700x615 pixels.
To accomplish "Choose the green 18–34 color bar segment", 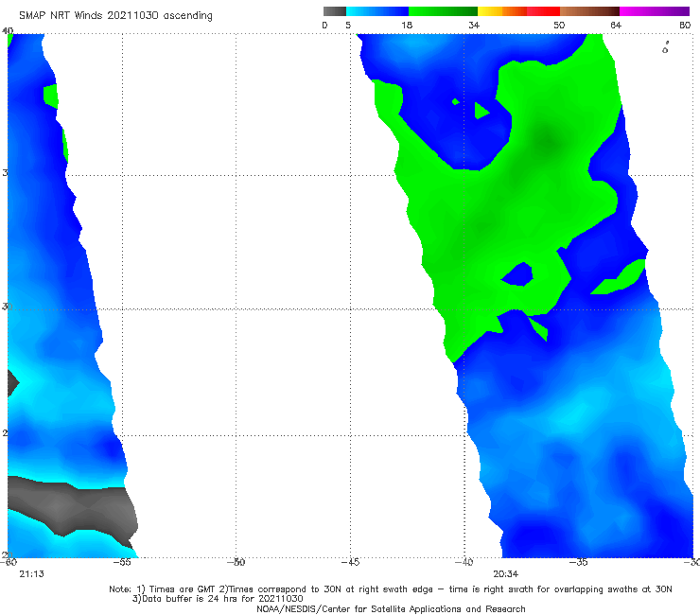I will pos(443,11).
